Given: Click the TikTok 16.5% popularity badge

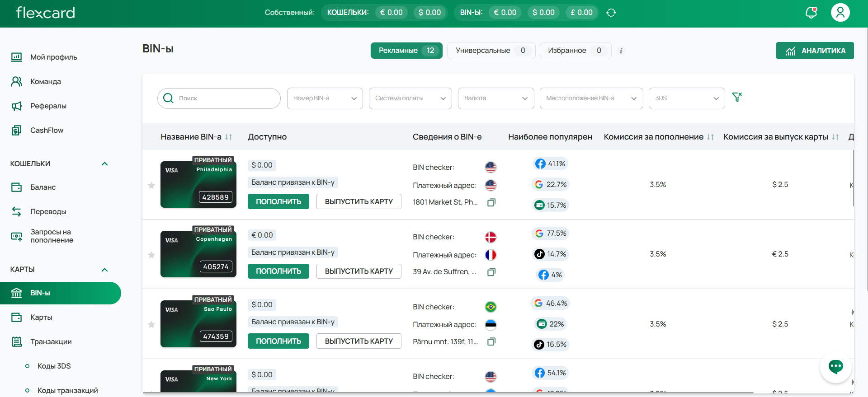Looking at the screenshot, I should click(550, 344).
